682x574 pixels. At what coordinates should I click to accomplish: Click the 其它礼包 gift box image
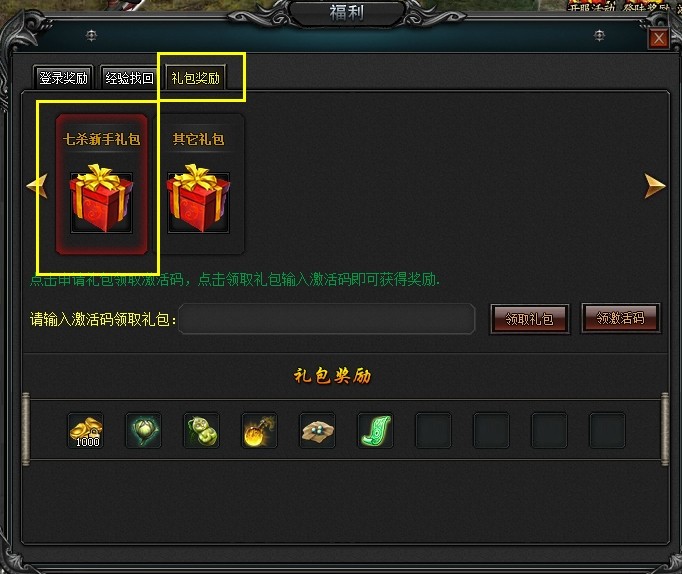point(198,198)
